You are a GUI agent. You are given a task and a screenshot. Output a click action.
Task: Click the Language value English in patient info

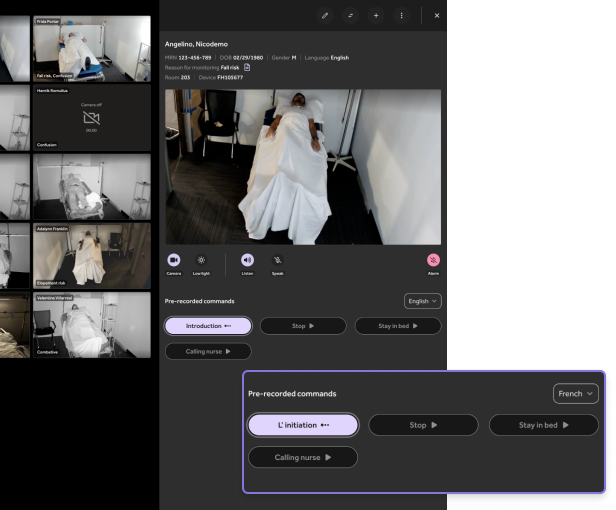(340, 58)
